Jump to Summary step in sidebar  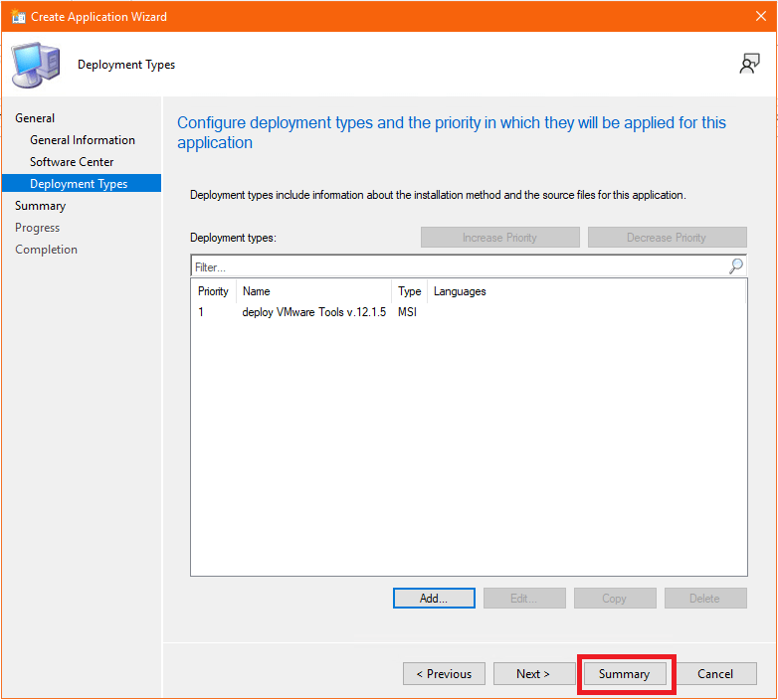coord(40,206)
